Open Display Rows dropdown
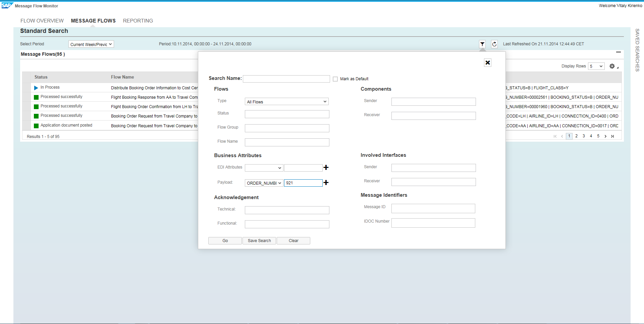The image size is (644, 324). 596,66
